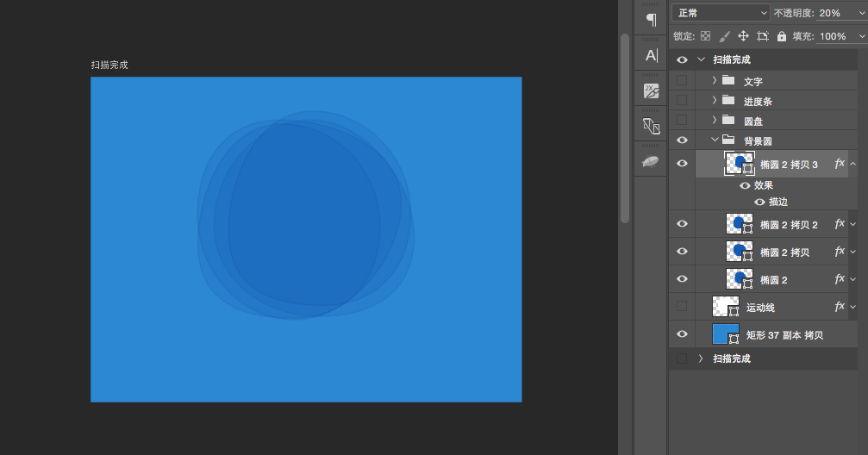868x455 pixels.
Task: Expand the bottom 扫描完成 artboard
Action: coord(701,358)
